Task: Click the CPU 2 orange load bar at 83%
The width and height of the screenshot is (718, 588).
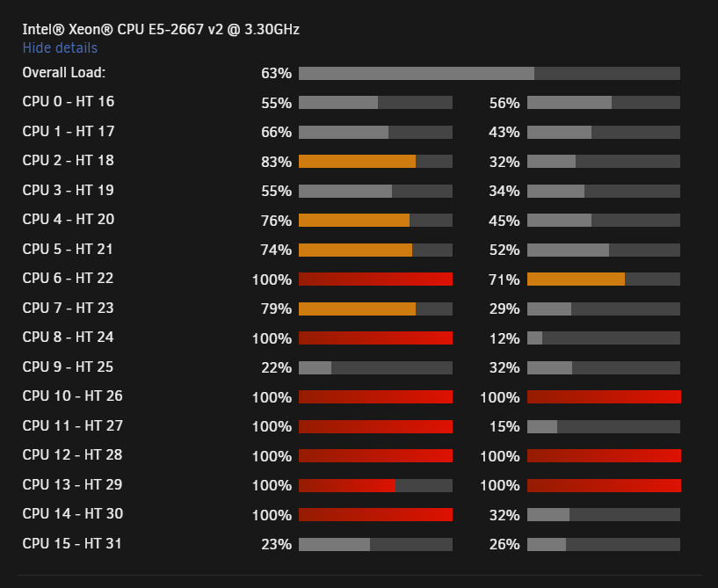Action: click(x=375, y=161)
